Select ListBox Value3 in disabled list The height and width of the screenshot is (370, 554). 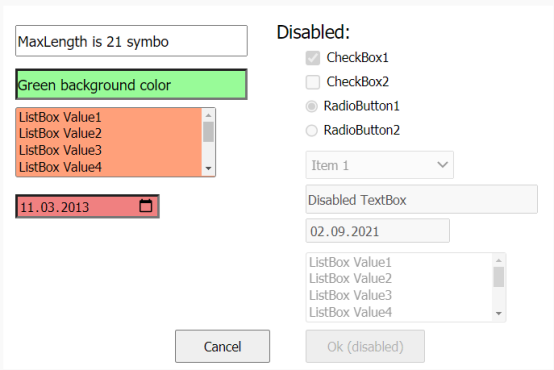[x=350, y=295]
